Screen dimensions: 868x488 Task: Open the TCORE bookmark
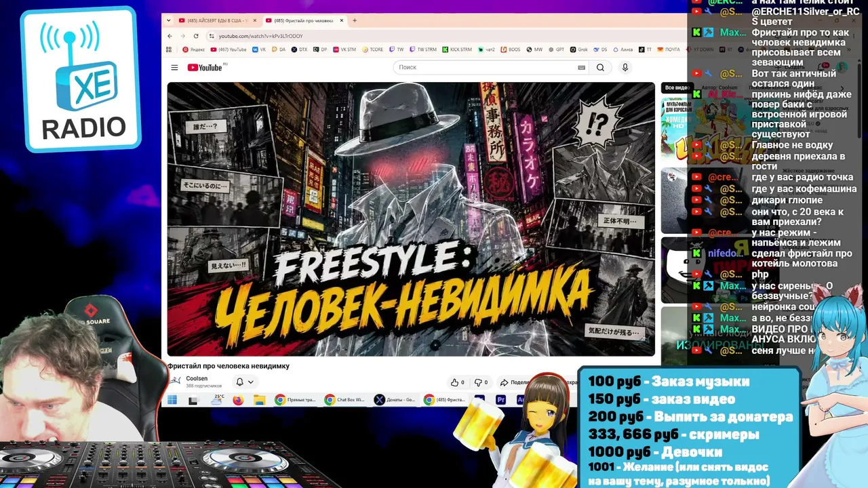(x=372, y=49)
